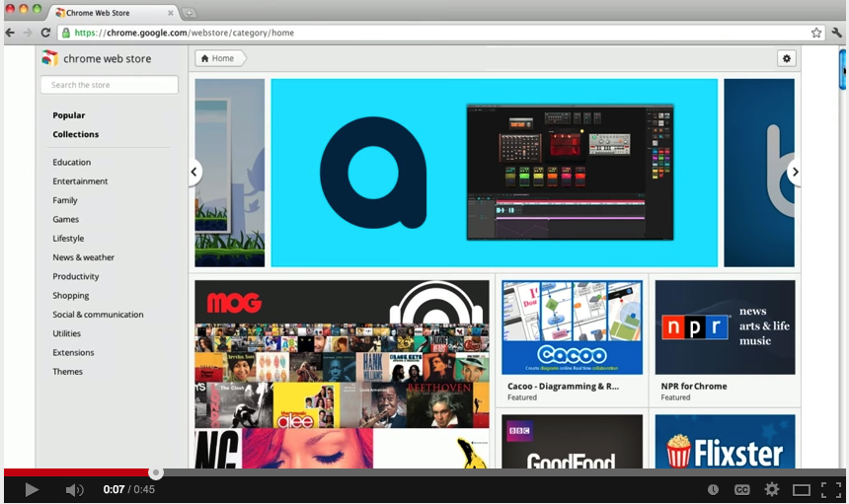Open the NPR for Chrome thumbnail
The width and height of the screenshot is (849, 504).
(x=725, y=327)
